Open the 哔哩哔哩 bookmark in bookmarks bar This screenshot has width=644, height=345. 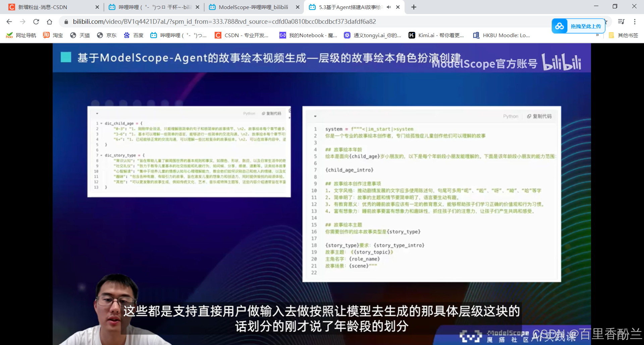178,35
